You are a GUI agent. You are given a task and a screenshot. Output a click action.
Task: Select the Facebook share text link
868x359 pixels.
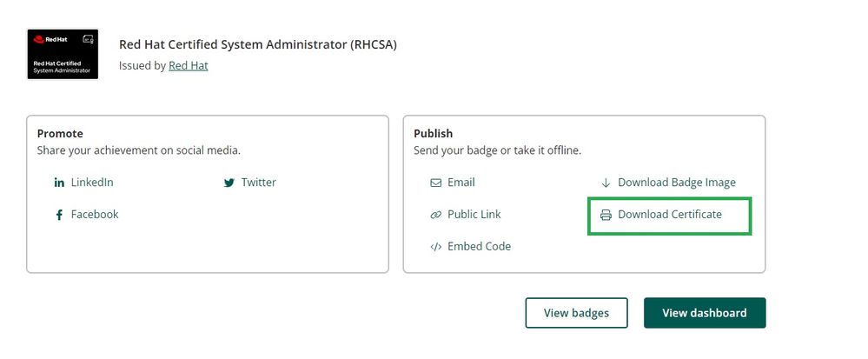pyautogui.click(x=95, y=215)
